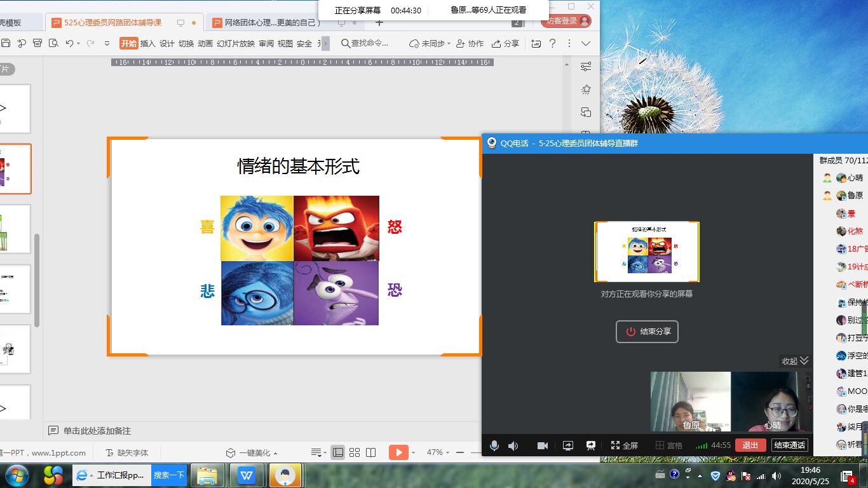Viewport: 868px width, 488px height.
Task: Open the File Explorer taskbar icon
Action: [x=208, y=475]
